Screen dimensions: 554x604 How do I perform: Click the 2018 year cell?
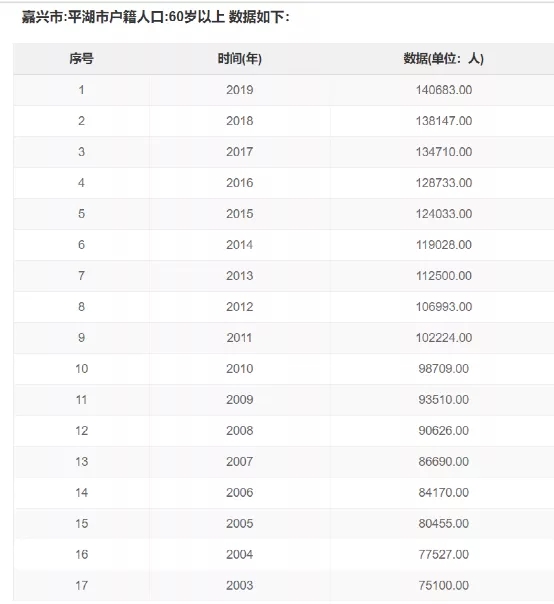(240, 121)
